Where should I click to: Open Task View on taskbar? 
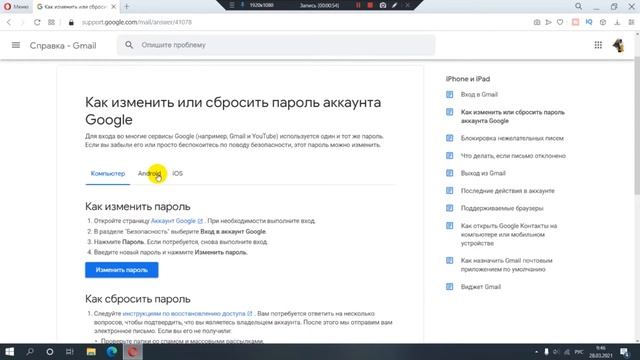pyautogui.click(x=70, y=352)
